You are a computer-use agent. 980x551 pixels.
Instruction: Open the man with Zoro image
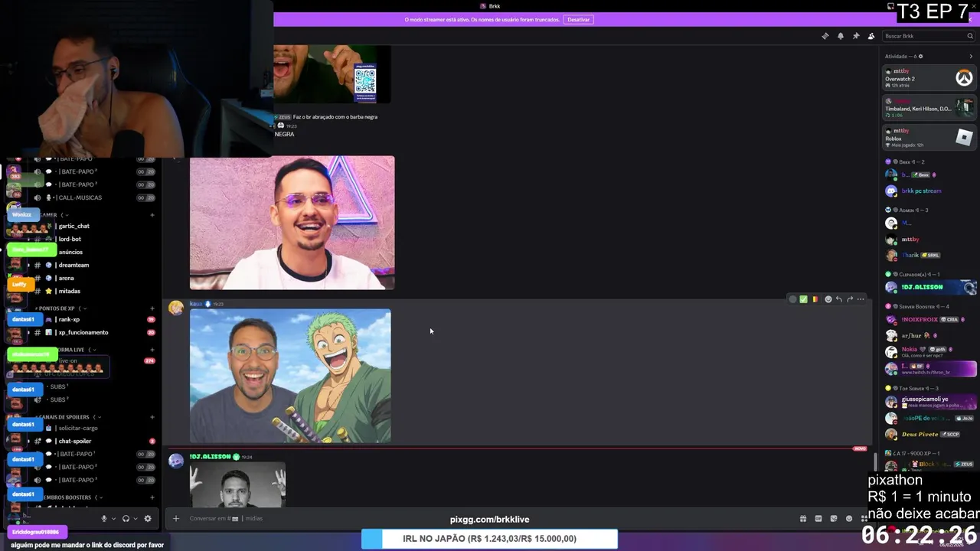point(290,376)
